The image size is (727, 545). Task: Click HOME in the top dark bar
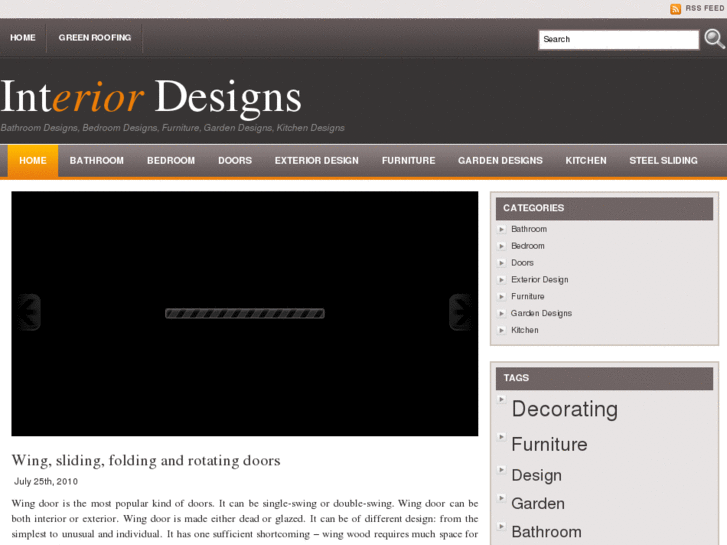click(23, 38)
